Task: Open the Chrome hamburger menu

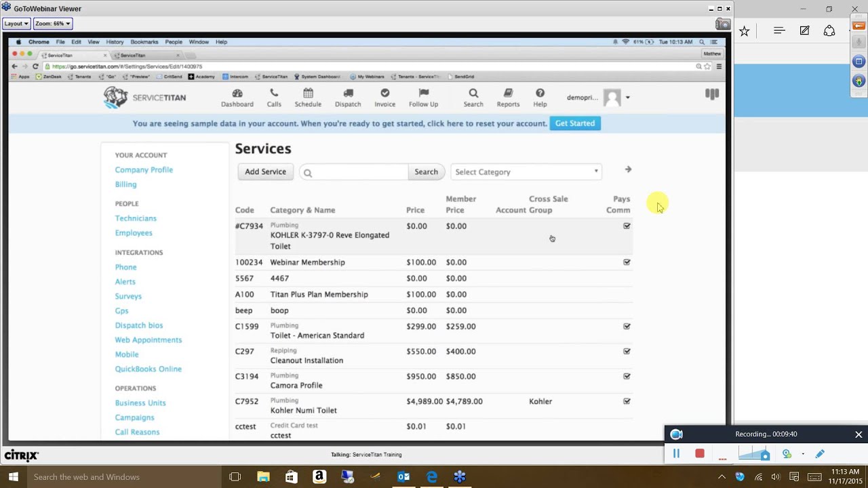Action: pyautogui.click(x=719, y=66)
